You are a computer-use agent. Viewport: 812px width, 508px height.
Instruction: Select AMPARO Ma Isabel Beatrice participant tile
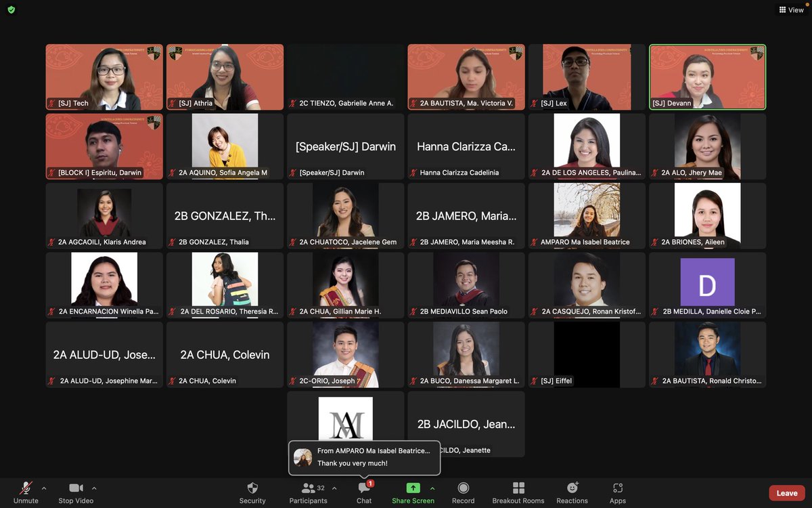(587, 216)
